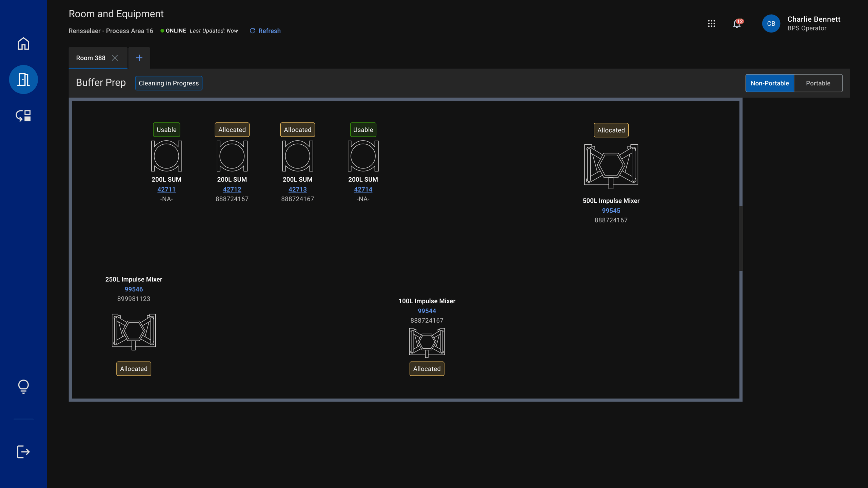This screenshot has width=868, height=488.
Task: Open the notifications bell
Action: [x=737, y=23]
